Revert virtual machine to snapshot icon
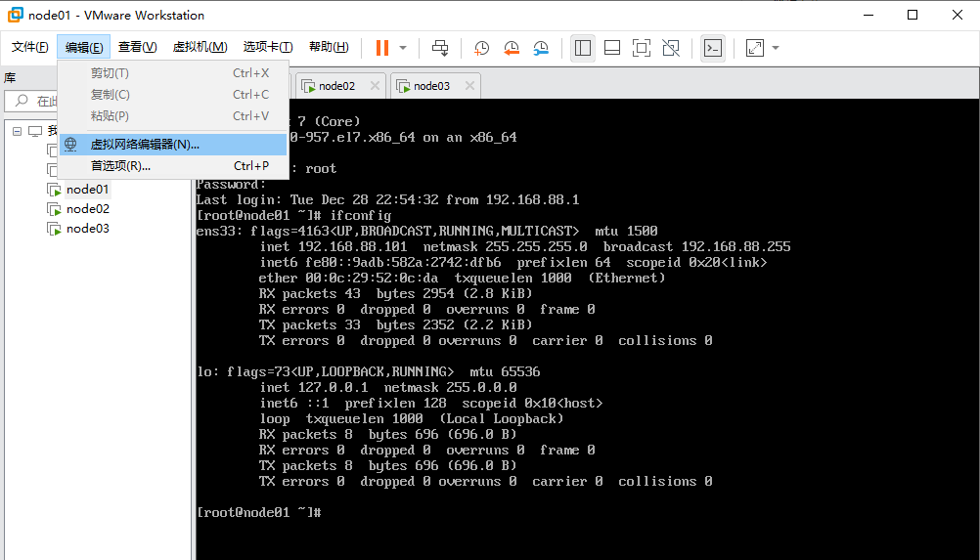 coord(512,48)
